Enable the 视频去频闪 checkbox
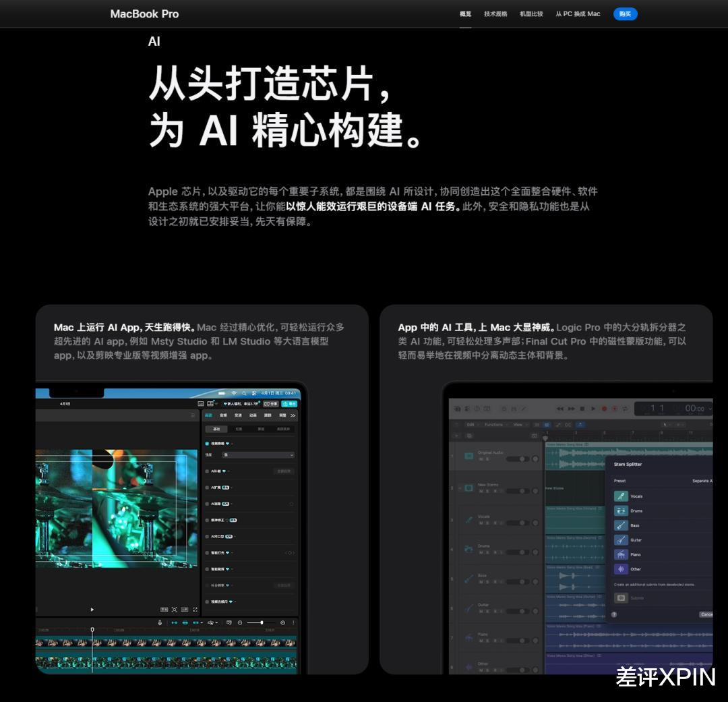 (x=207, y=602)
